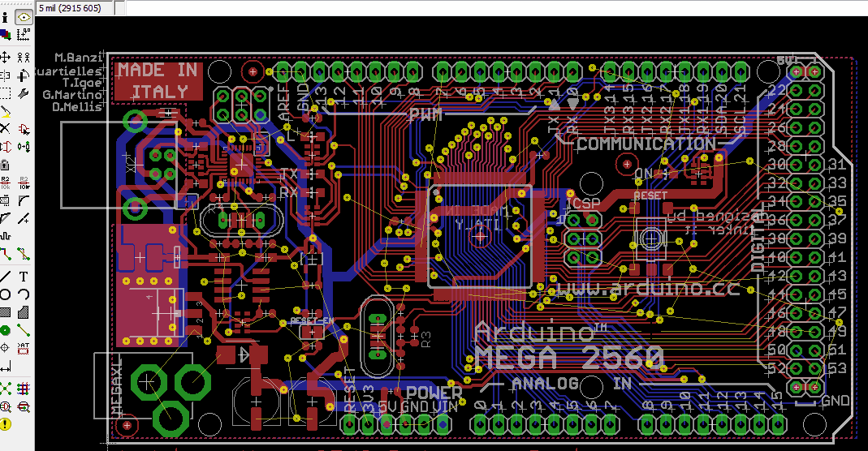Image resolution: width=868 pixels, height=451 pixels.
Task: Click the 'MADE IN ITALY' label on board
Action: click(x=158, y=80)
